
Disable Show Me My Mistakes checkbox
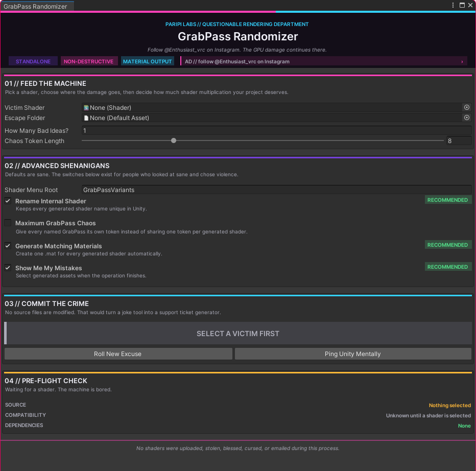[x=8, y=268]
